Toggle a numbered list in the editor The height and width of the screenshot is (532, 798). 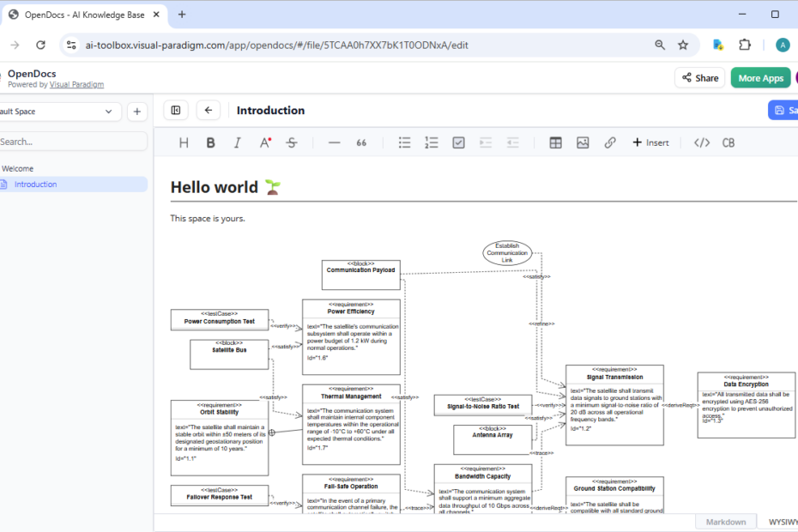point(432,142)
